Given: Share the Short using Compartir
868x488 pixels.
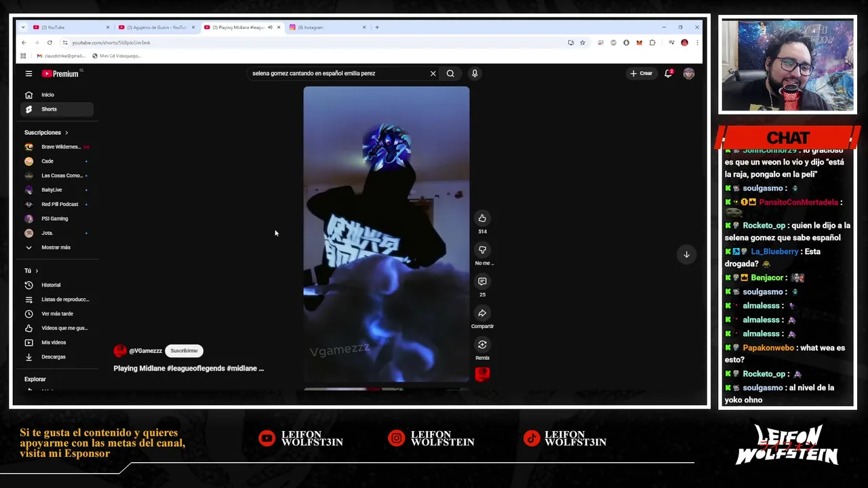Looking at the screenshot, I should [x=482, y=313].
